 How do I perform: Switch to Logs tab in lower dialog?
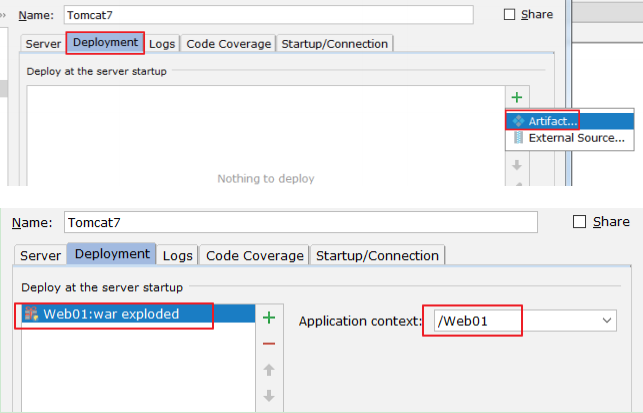[177, 256]
